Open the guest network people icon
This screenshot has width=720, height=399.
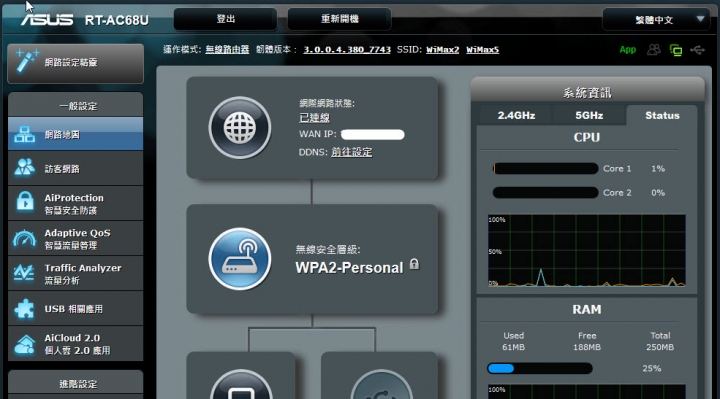[x=24, y=168]
